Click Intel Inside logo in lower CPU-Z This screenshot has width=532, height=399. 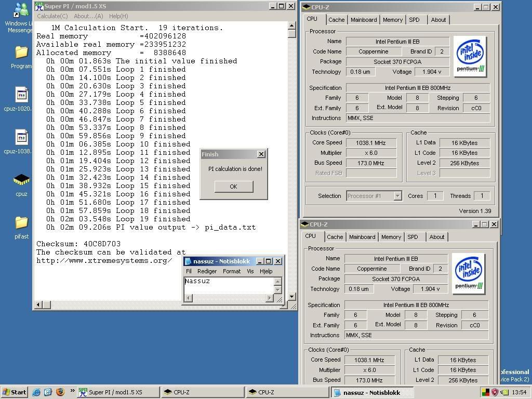click(469, 274)
